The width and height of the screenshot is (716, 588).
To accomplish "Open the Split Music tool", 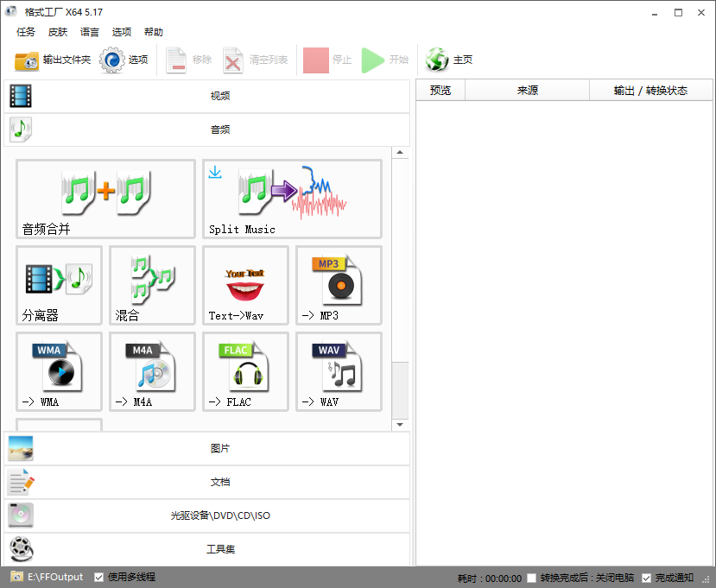I will tap(292, 199).
